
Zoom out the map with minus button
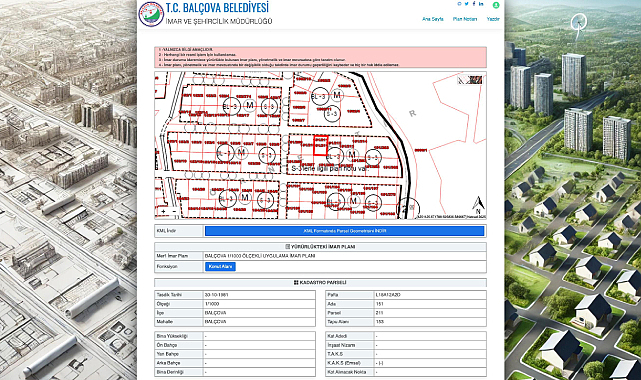pyautogui.click(x=174, y=212)
